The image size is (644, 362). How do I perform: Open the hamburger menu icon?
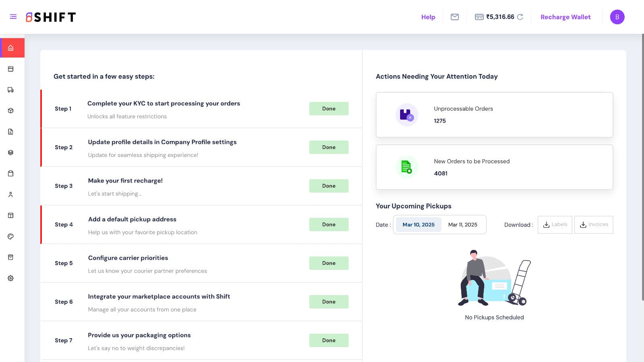click(x=13, y=17)
